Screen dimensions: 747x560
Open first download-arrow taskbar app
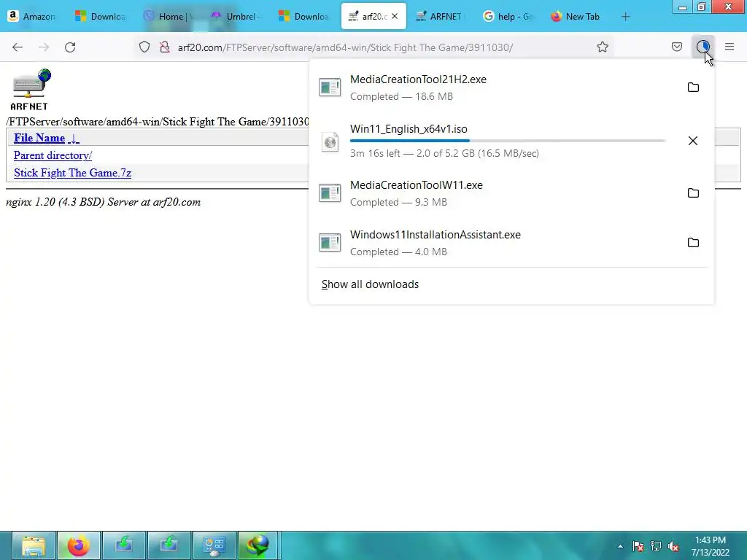click(124, 545)
